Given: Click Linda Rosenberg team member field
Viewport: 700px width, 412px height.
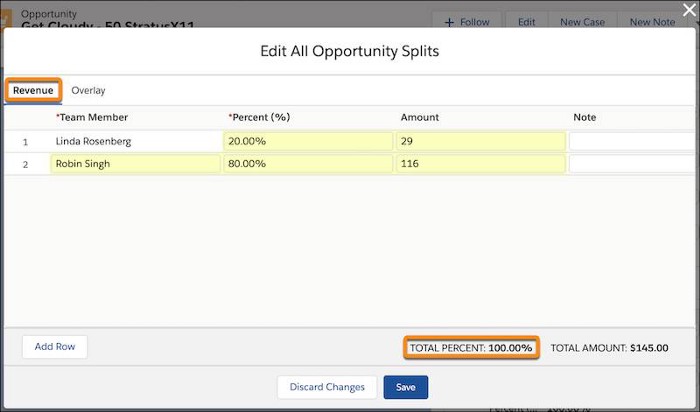Looking at the screenshot, I should (135, 141).
